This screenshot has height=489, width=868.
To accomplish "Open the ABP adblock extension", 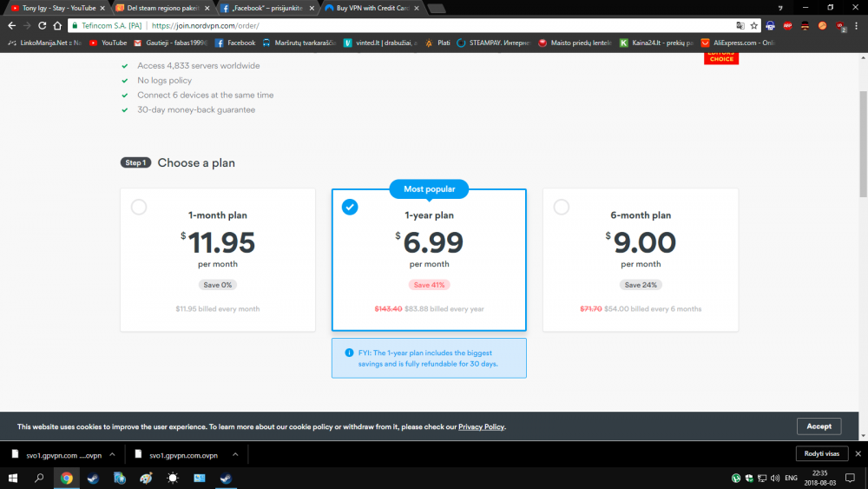I will click(x=788, y=25).
